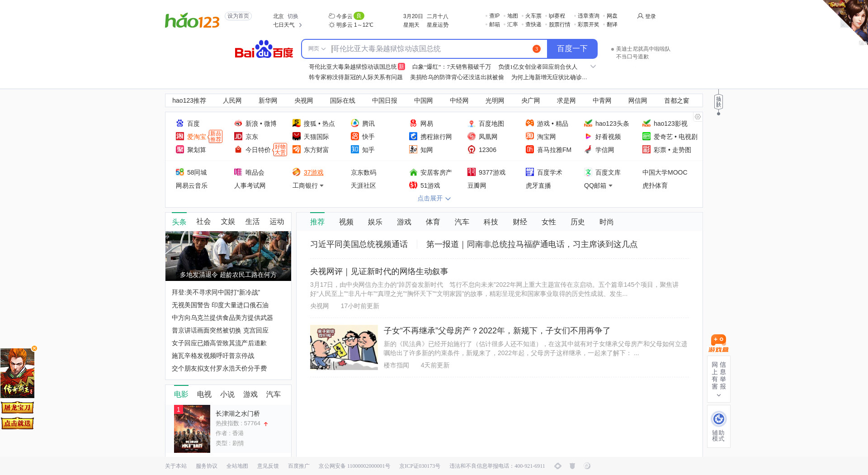Click the settings gear in the site grid
Viewport: 868px width, 475px height.
click(x=698, y=117)
